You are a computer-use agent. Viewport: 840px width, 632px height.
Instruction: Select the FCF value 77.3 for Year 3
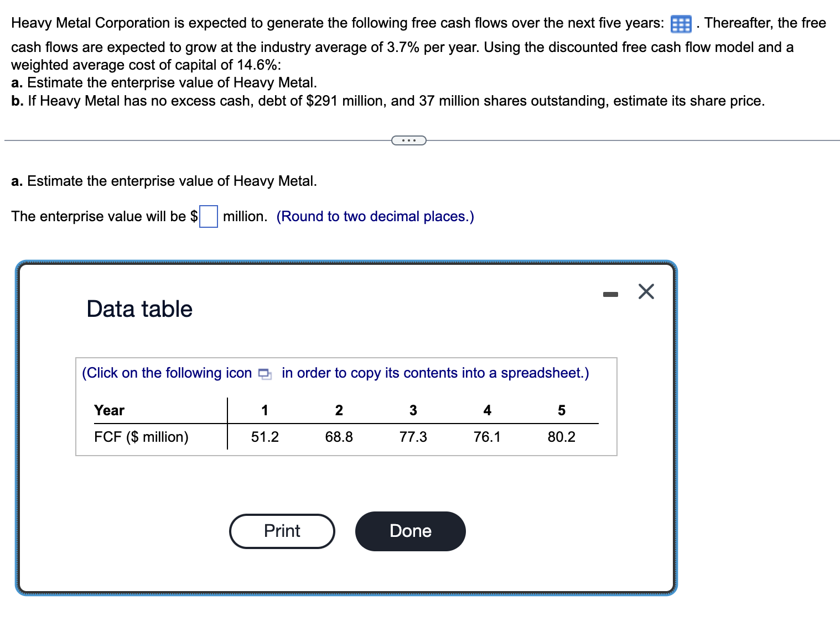(x=413, y=437)
